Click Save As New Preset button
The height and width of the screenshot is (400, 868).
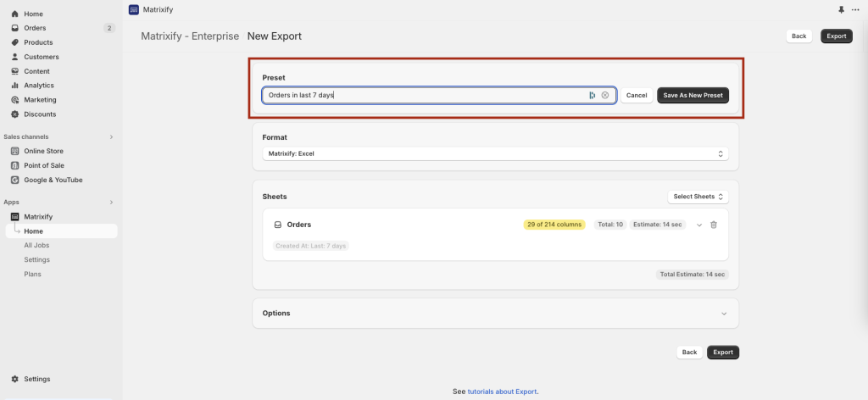click(x=693, y=96)
